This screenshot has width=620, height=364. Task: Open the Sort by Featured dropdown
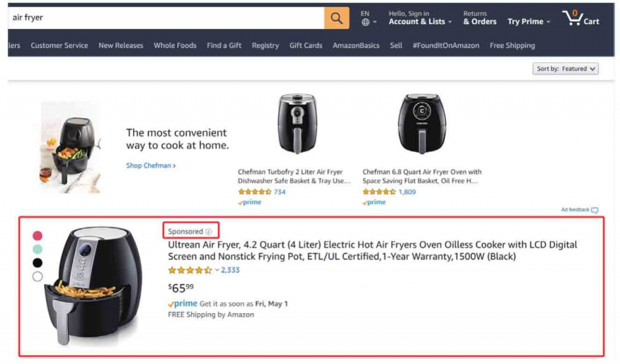pos(566,69)
